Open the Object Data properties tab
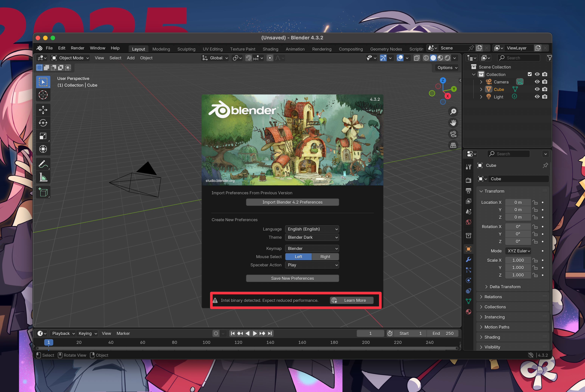 click(x=469, y=301)
